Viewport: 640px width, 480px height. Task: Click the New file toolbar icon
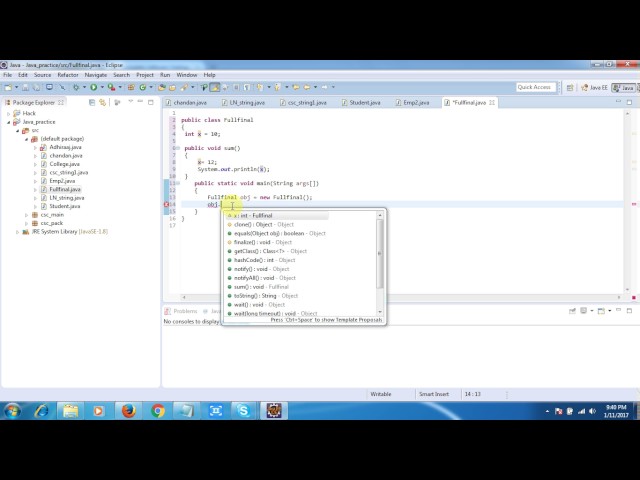(x=8, y=87)
